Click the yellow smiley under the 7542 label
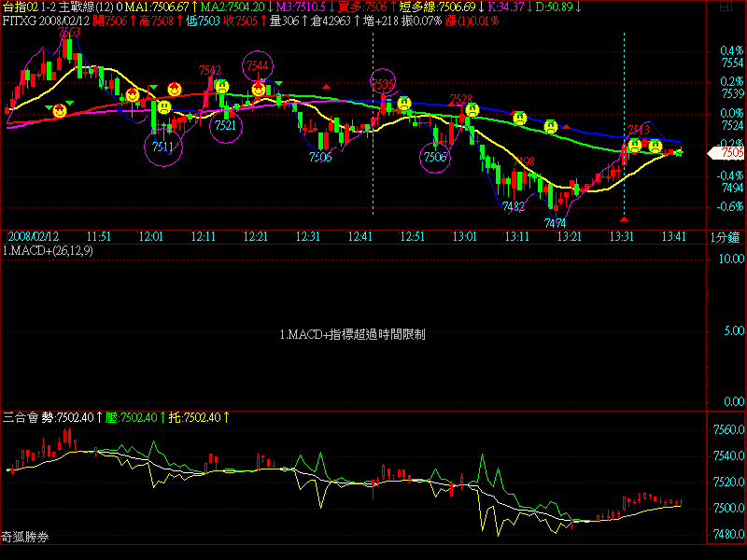 click(x=222, y=87)
